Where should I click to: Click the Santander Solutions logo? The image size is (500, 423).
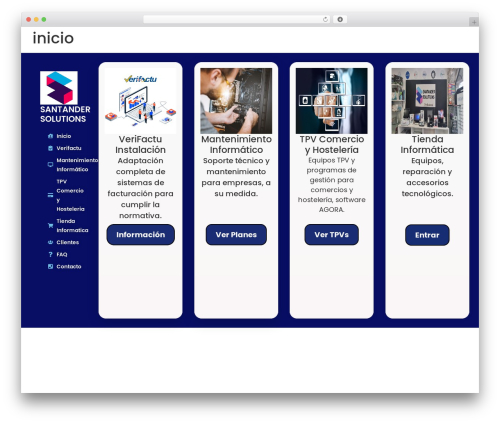tap(59, 88)
